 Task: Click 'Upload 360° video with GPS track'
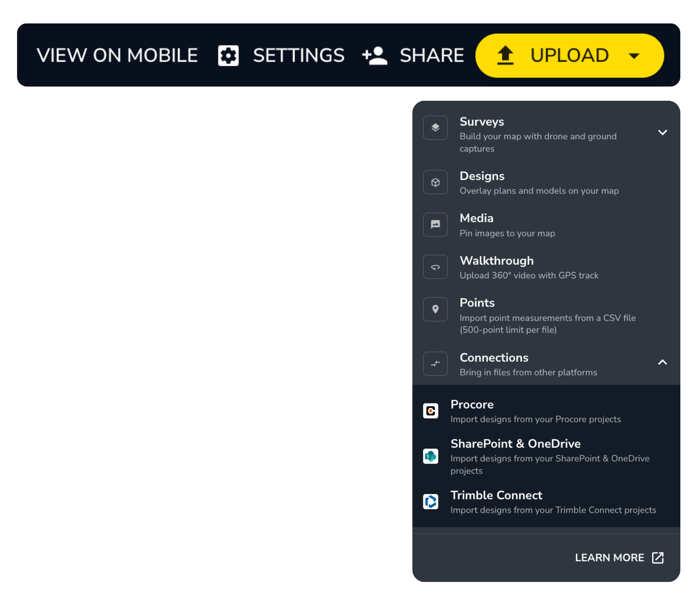click(529, 275)
